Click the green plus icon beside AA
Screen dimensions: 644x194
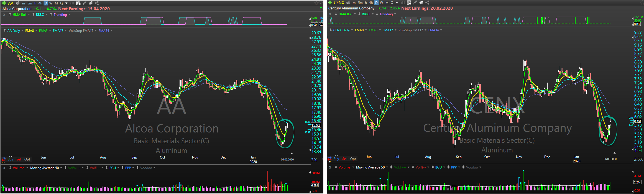4,3
